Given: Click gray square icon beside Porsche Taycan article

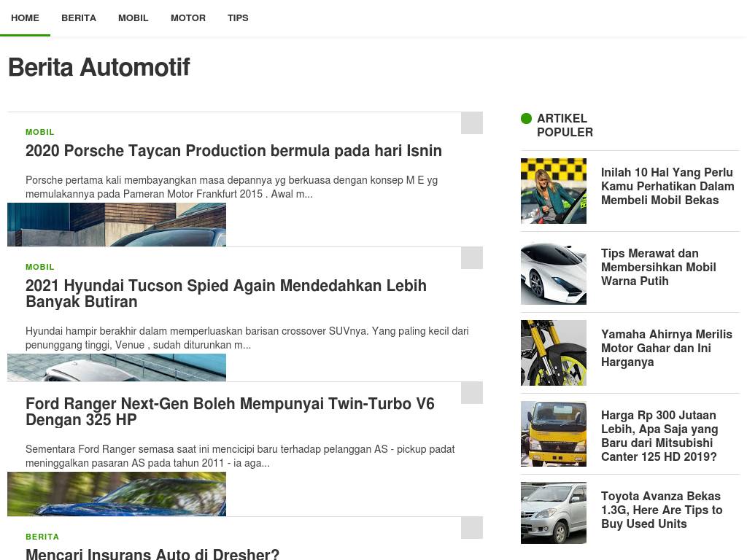Looking at the screenshot, I should (472, 122).
